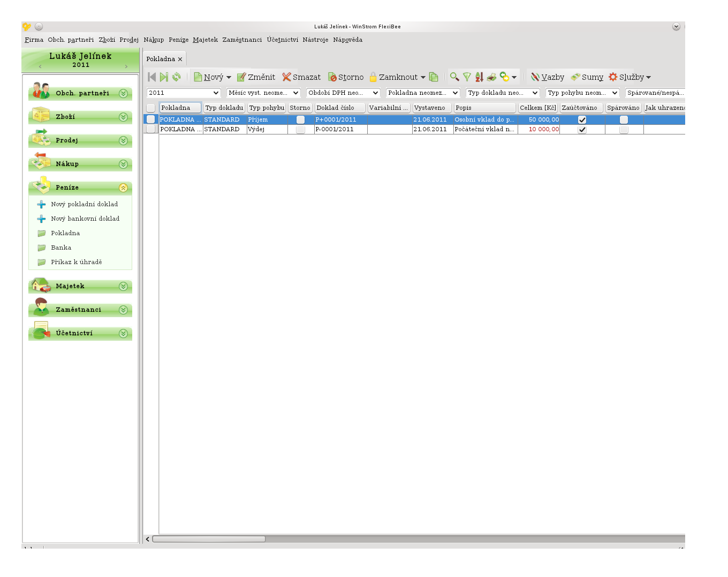Viewport: 728px width, 577px height.
Task: Click the horizontal scrollbar thumb
Action: pos(209,539)
